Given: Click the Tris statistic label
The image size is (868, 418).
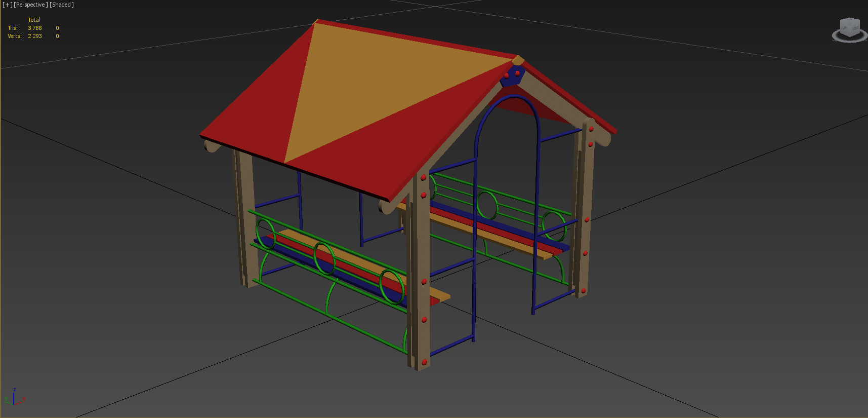Looking at the screenshot, I should pos(13,28).
